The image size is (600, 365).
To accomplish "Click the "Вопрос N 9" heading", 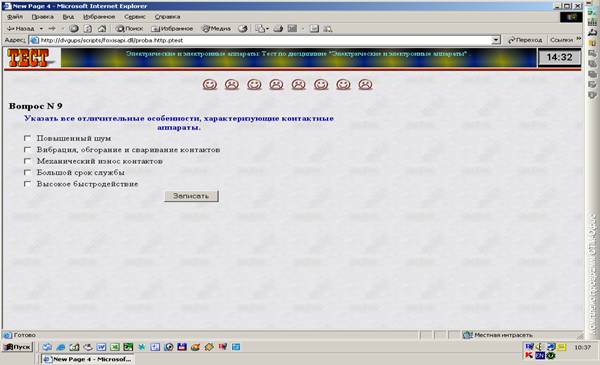I will click(36, 106).
